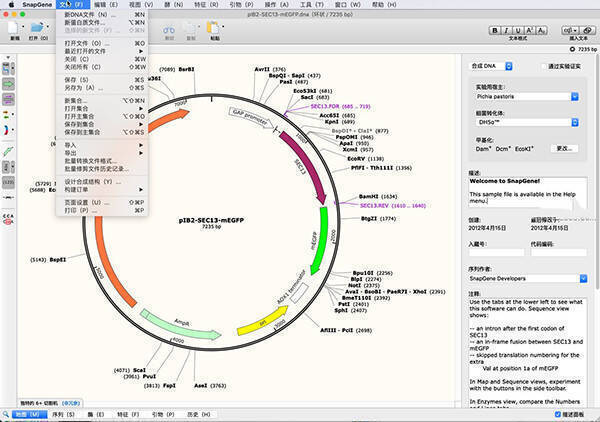Switch to the 序列 (S) tab

point(63,413)
